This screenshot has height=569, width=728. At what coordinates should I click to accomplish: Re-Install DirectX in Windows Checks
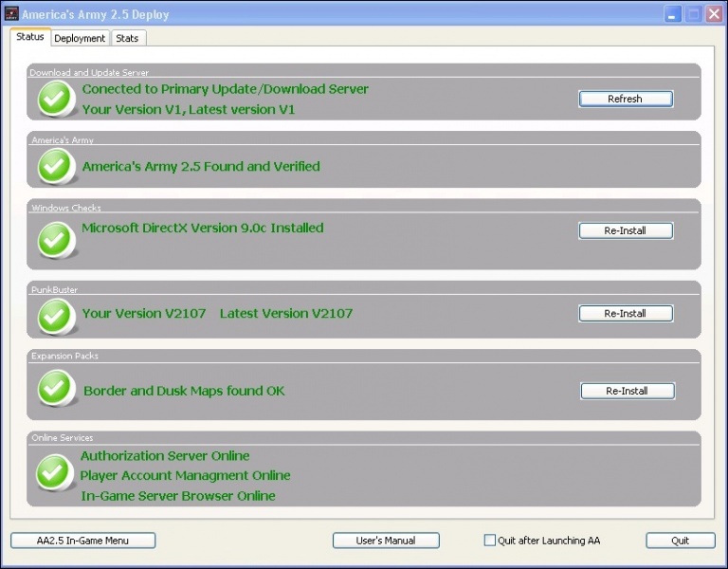point(626,230)
